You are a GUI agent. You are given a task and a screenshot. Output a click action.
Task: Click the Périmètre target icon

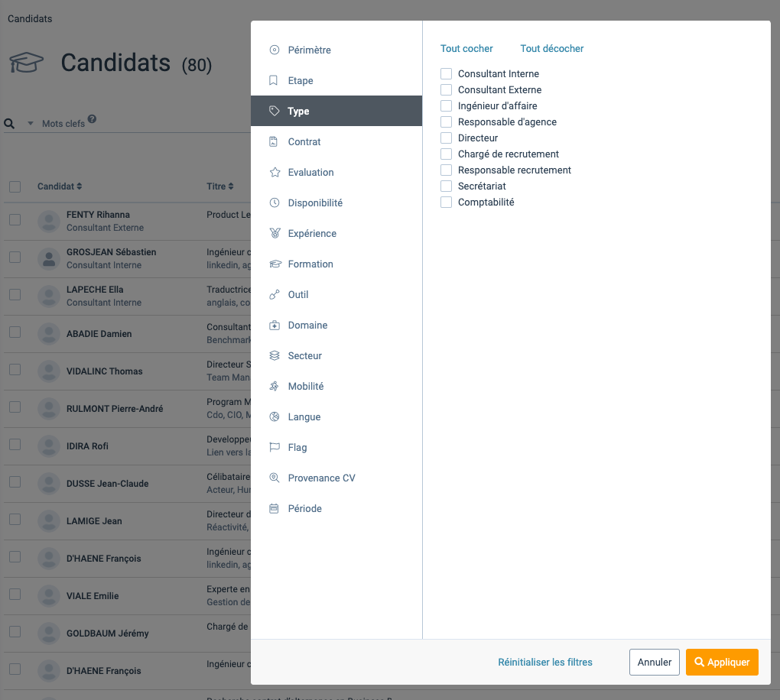tap(274, 50)
